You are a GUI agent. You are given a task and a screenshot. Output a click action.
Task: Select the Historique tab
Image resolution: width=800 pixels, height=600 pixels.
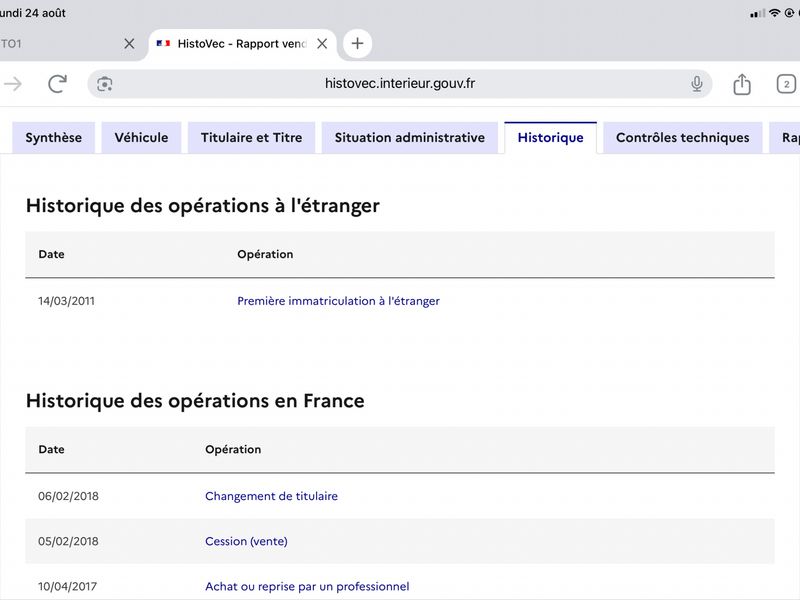click(x=551, y=138)
